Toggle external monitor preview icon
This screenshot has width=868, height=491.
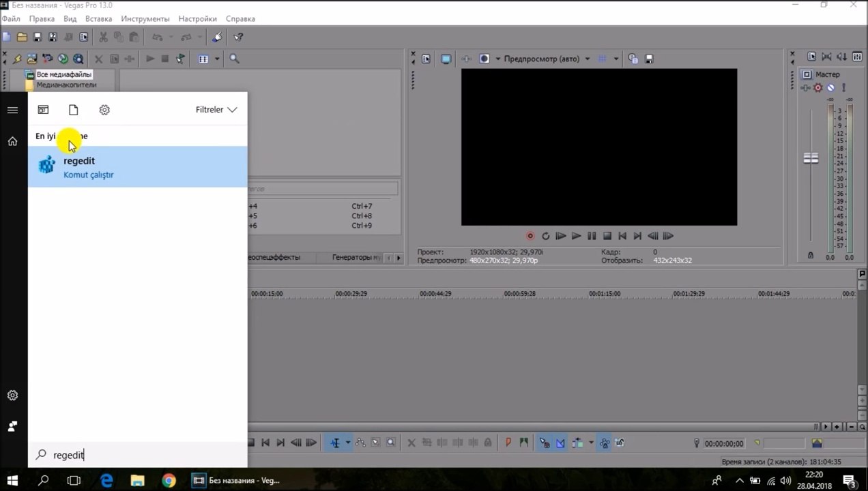click(x=446, y=59)
